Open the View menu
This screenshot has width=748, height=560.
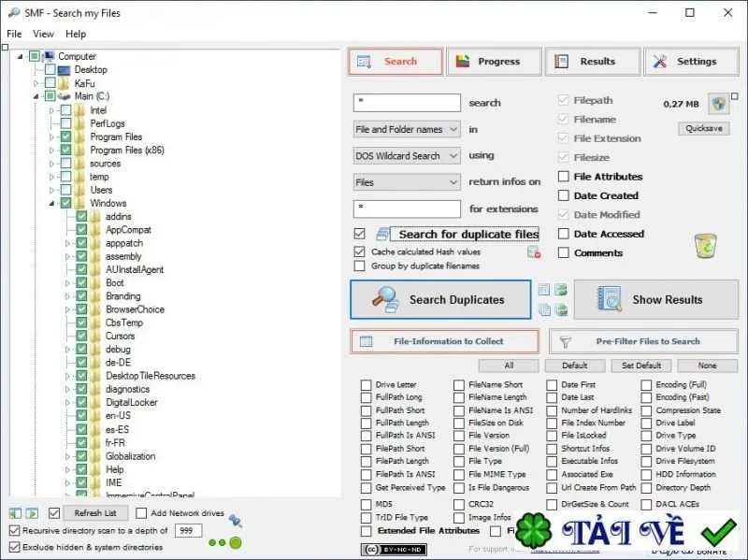pos(43,34)
